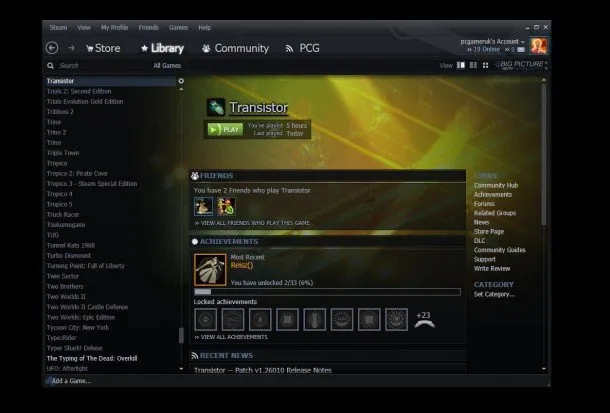This screenshot has height=413, width=610.
Task: Switch to list view icon
Action: [473, 65]
